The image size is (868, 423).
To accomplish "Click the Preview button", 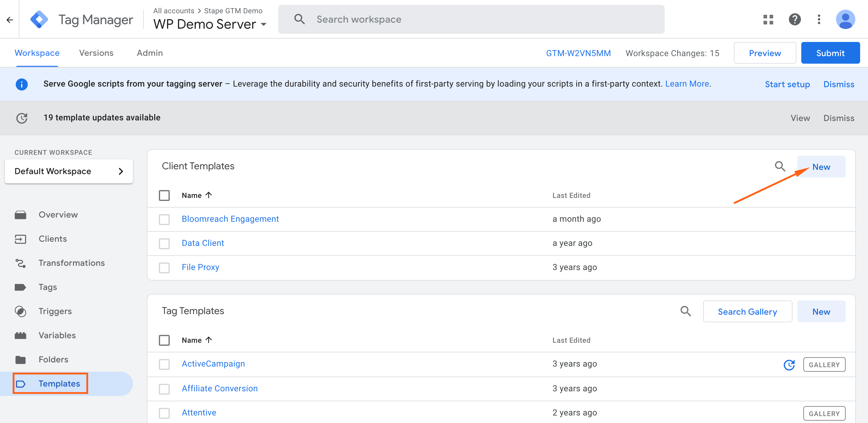I will coord(765,53).
